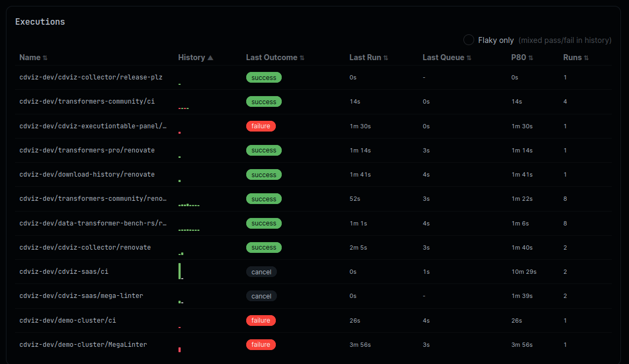The image size is (629, 364).
Task: Click failure badge for demo-cluster/ci
Action: pyautogui.click(x=261, y=321)
